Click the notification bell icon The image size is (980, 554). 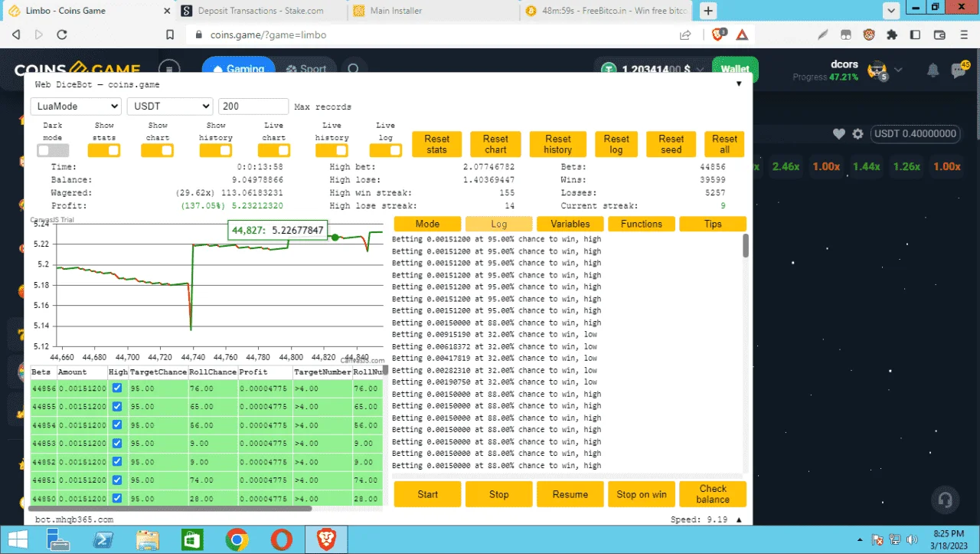point(933,70)
